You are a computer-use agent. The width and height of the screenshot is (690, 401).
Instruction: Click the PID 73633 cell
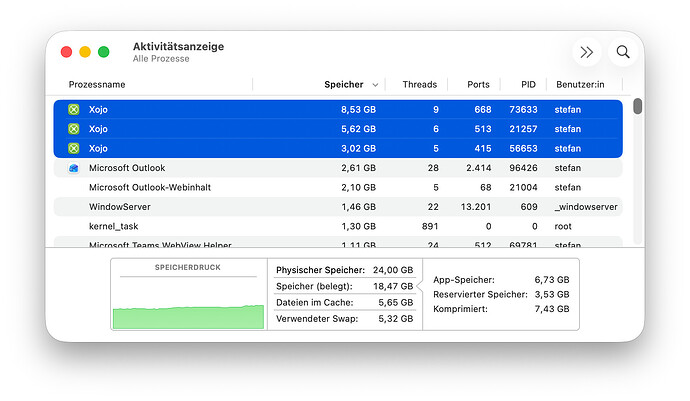[x=523, y=110]
